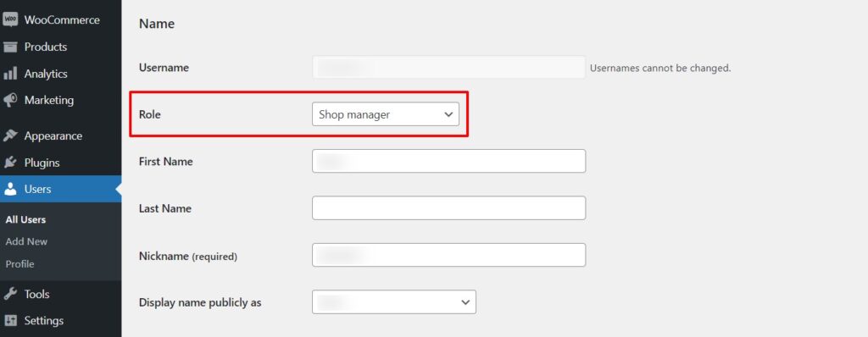
Task: Select the Users menu item
Action: pyautogui.click(x=61, y=190)
